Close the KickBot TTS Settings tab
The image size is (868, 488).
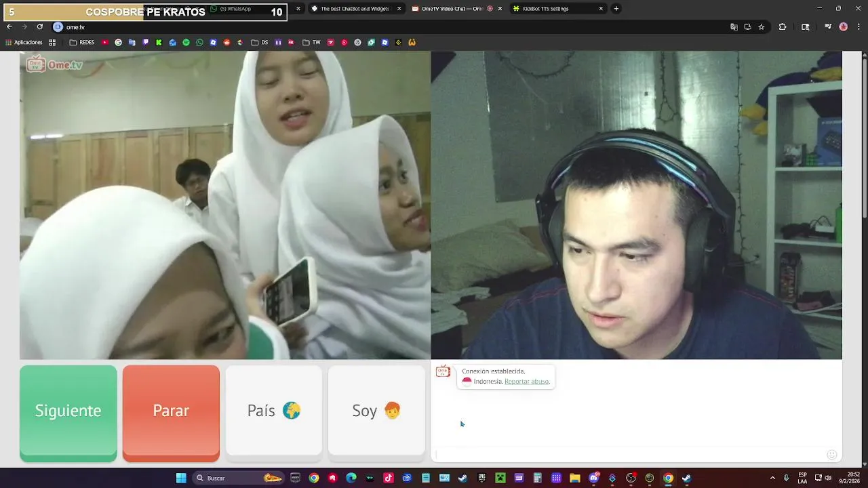(x=601, y=9)
